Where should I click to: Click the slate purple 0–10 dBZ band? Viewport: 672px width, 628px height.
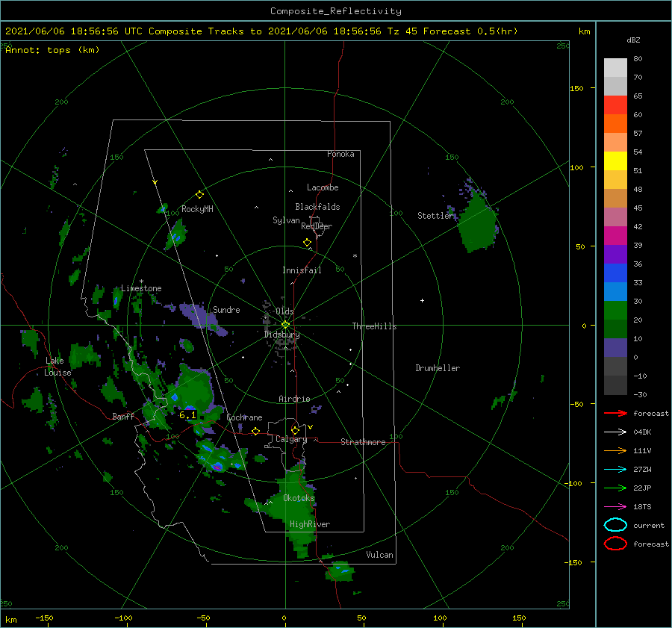(x=615, y=348)
